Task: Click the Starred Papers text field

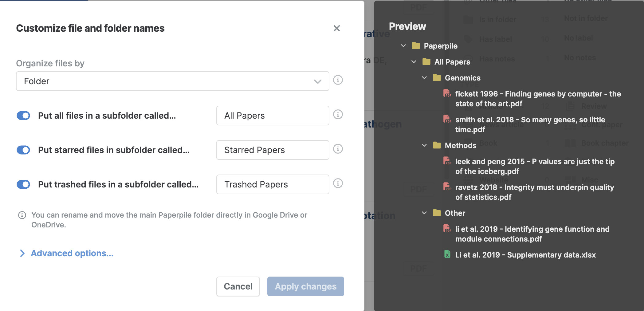Action: (x=273, y=150)
